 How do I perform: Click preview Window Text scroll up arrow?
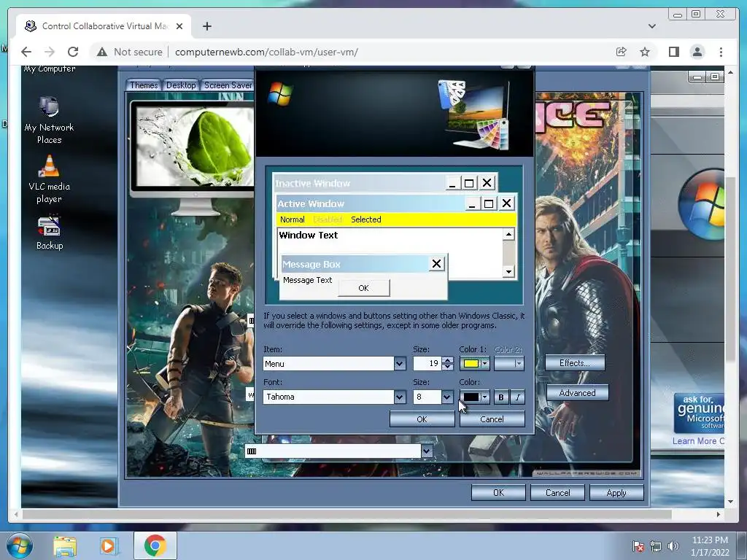(508, 234)
